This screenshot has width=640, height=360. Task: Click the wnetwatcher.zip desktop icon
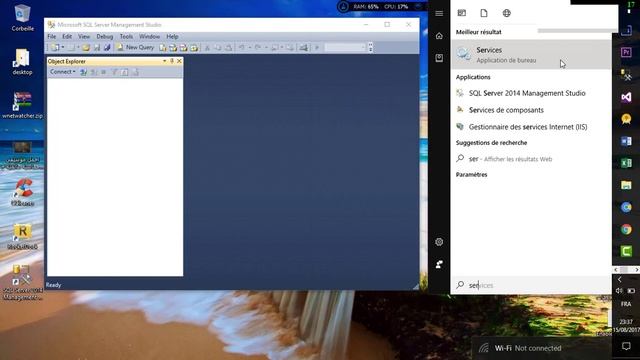[22, 105]
